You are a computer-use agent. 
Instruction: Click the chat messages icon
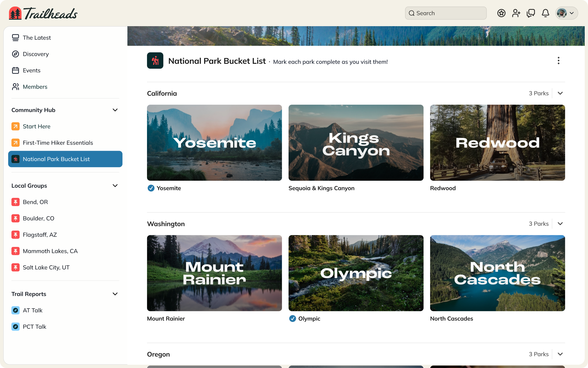[x=531, y=13]
